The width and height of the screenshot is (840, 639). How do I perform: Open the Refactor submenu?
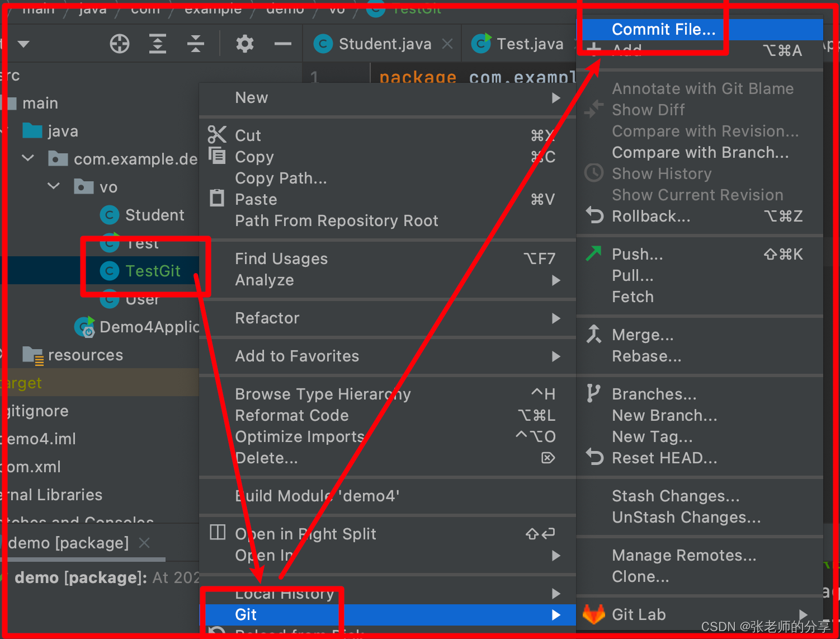(388, 318)
